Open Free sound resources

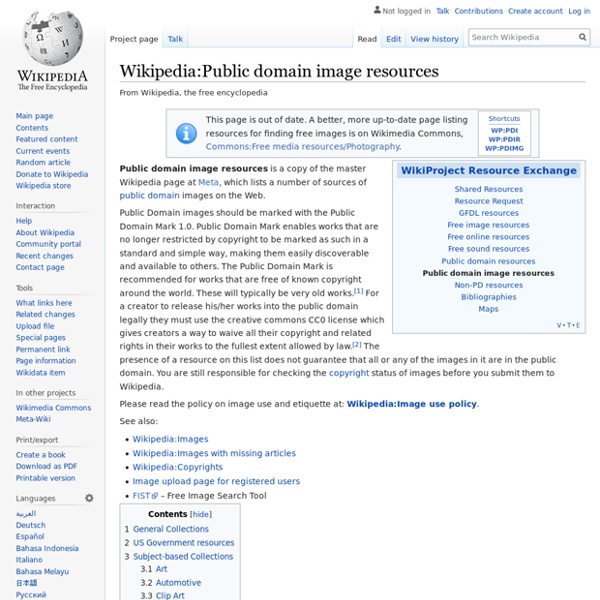point(489,249)
